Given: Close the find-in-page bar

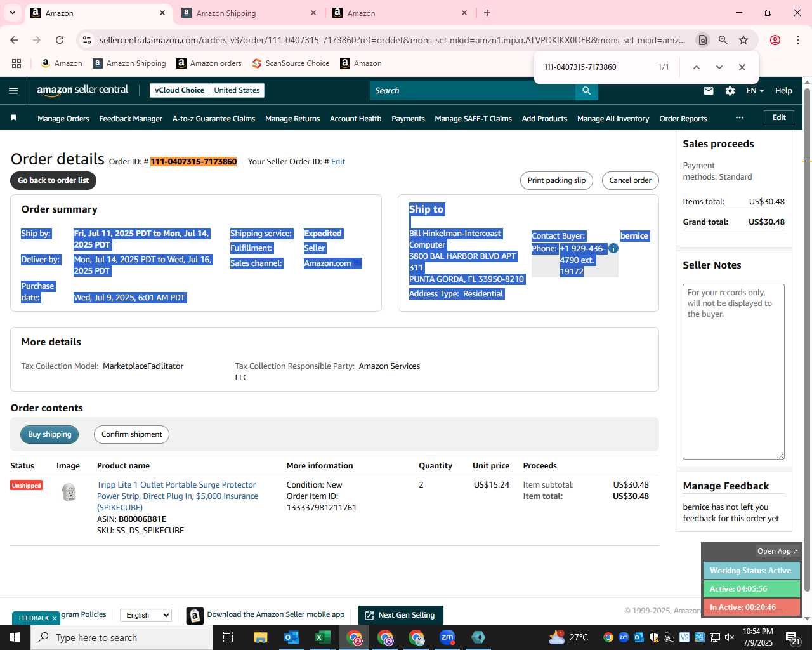Looking at the screenshot, I should click(742, 67).
